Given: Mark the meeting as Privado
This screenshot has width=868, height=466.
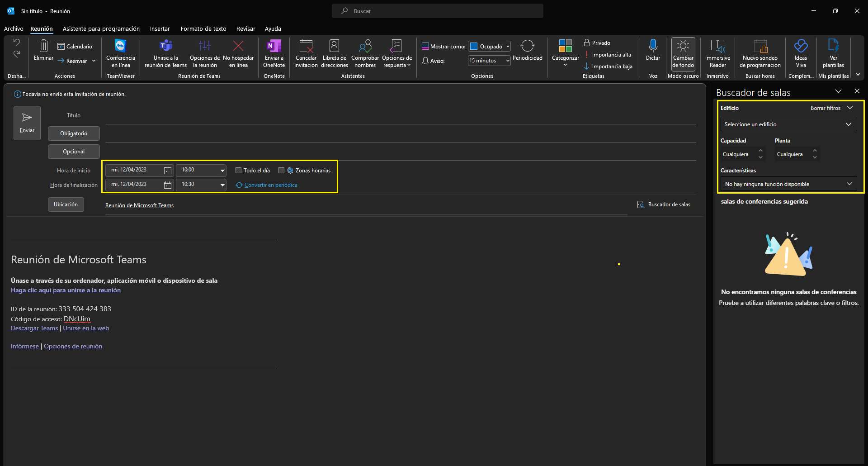Looking at the screenshot, I should 597,43.
